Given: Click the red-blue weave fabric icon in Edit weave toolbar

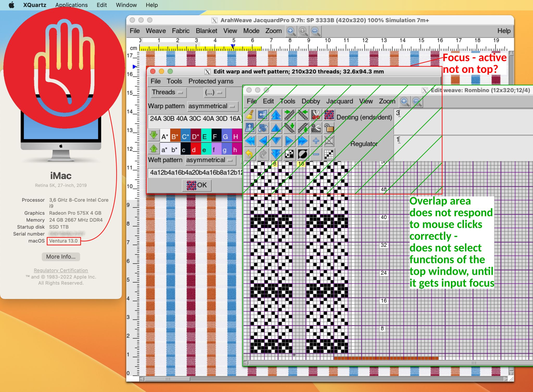Looking at the screenshot, I should point(329,115).
